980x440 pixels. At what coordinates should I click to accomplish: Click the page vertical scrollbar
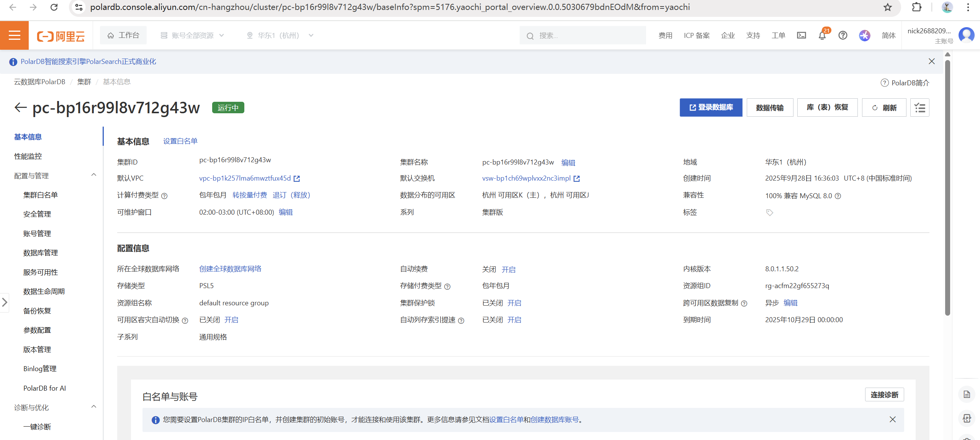click(947, 187)
